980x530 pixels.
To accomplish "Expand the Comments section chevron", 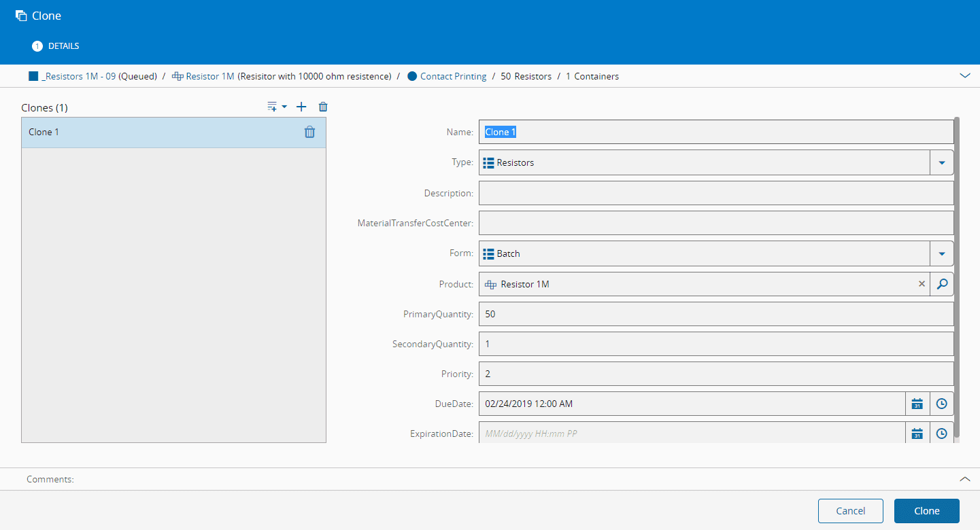I will 964,479.
